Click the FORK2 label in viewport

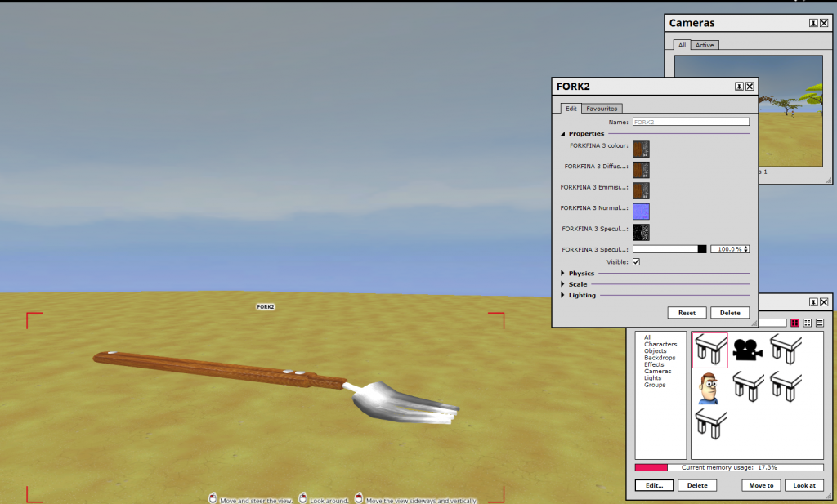[266, 306]
